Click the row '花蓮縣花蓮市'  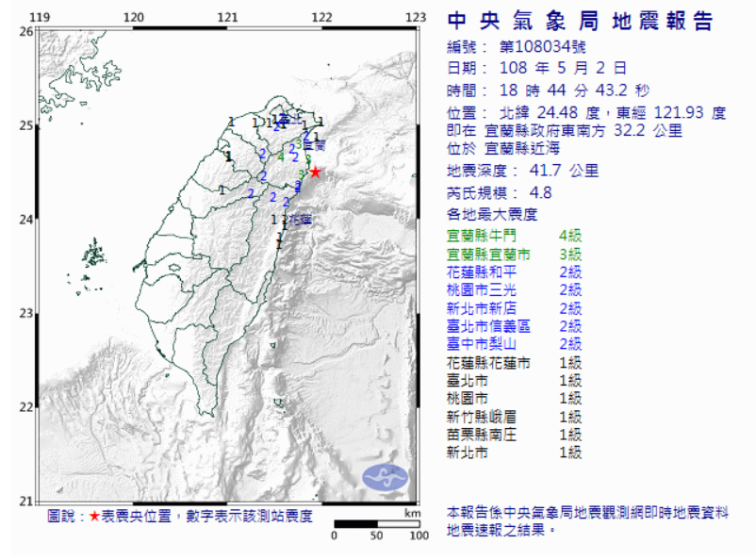tap(515, 363)
